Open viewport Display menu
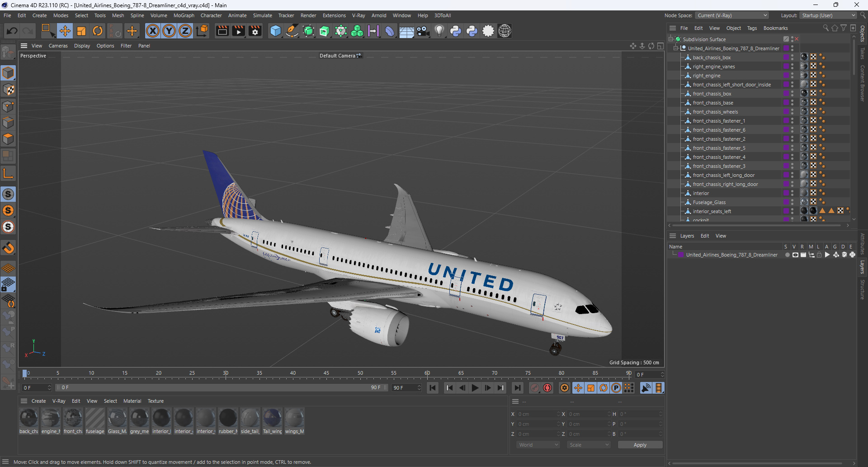This screenshot has height=467, width=868. point(82,46)
